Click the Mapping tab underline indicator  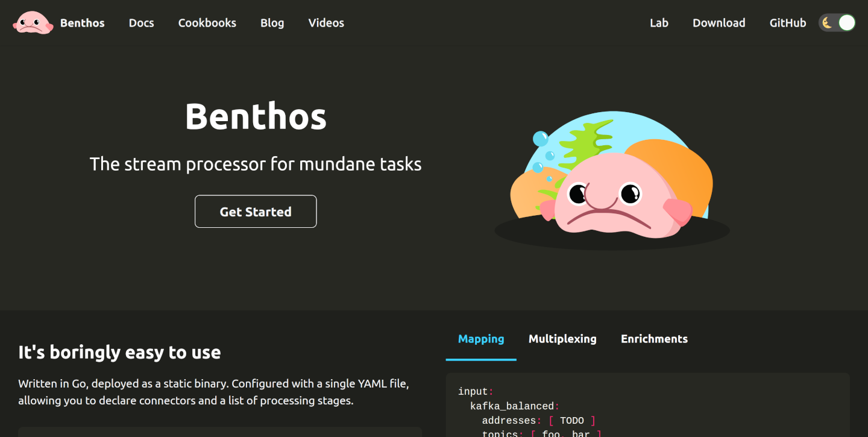point(480,358)
